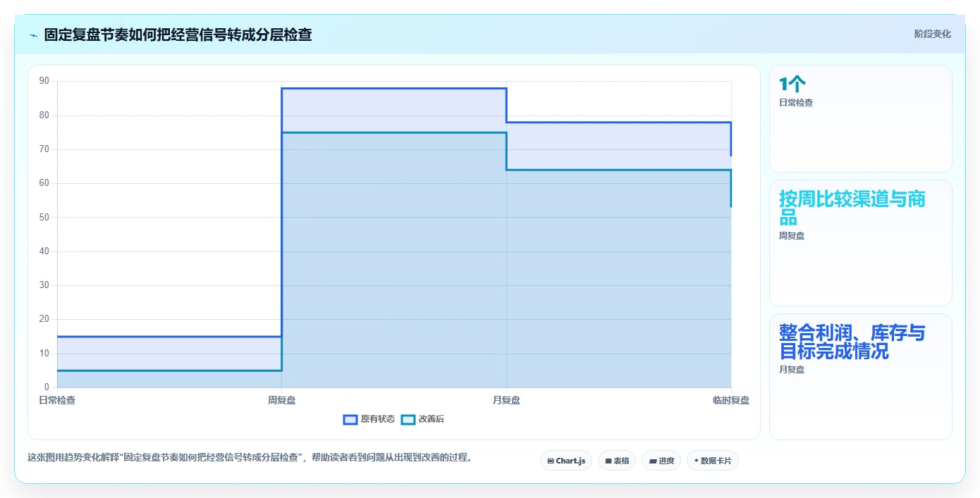
Task: Click the 周复盘 x-axis label
Action: point(281,400)
